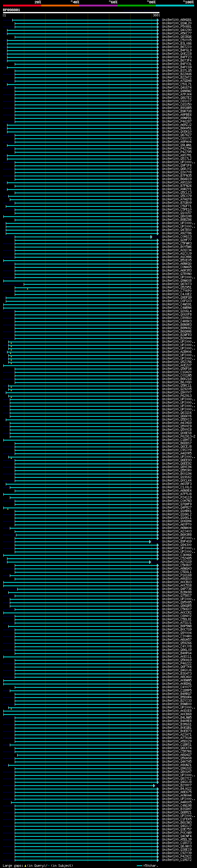Click hit label UniRef100_B4FV31
This screenshot has height=868, width=197.
[176, 64]
